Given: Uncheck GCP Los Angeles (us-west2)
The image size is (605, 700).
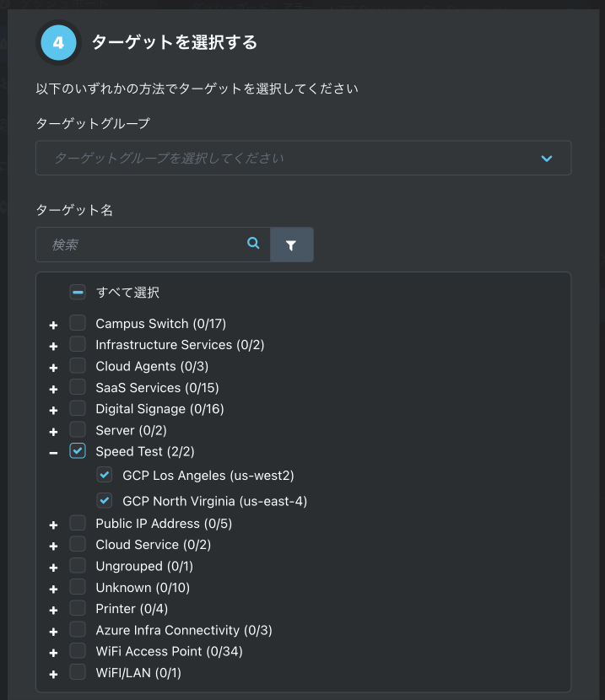Looking at the screenshot, I should click(105, 475).
